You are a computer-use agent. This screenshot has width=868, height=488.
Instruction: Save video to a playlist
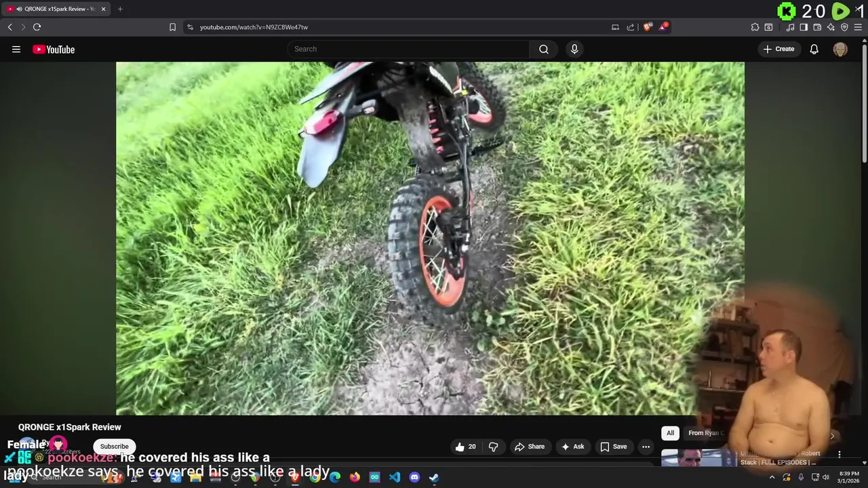[613, 447]
